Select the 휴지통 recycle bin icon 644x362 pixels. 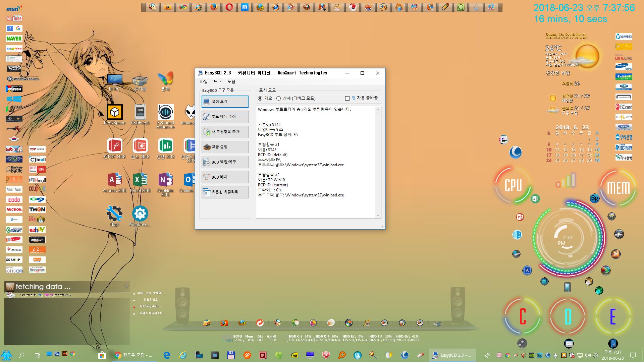[140, 82]
